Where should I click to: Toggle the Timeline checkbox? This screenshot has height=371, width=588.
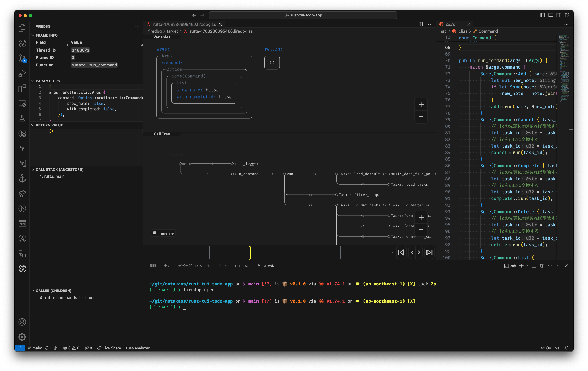[155, 233]
